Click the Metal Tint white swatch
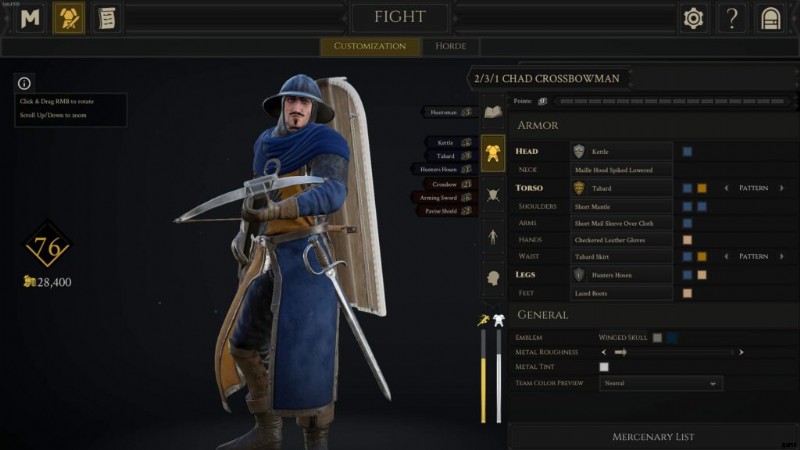This screenshot has width=800, height=450. [x=604, y=367]
